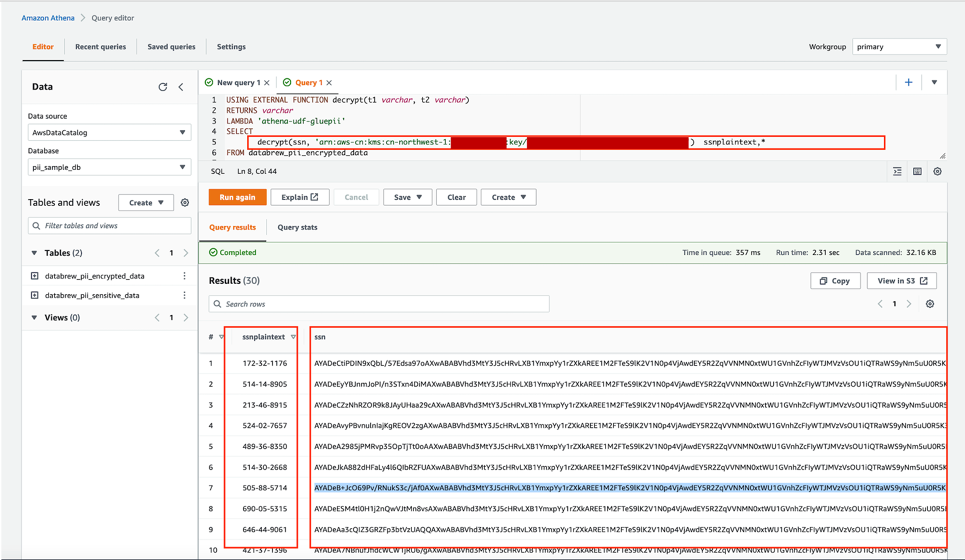Open Tables and views settings gear
Image resolution: width=965 pixels, height=560 pixels.
pos(185,202)
